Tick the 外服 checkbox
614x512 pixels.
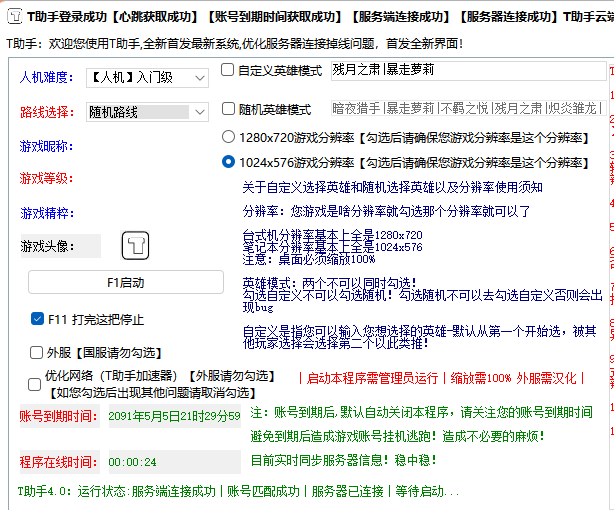(x=36, y=352)
